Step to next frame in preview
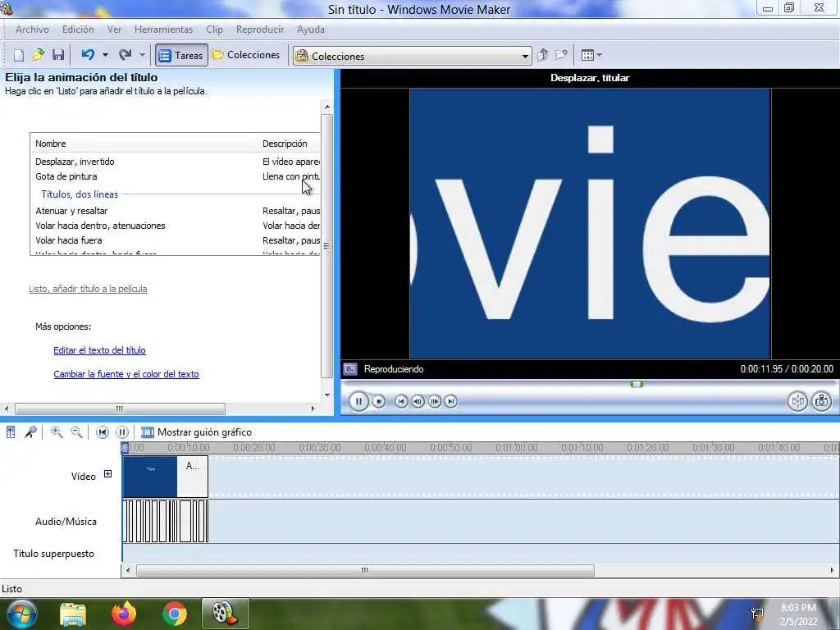 tap(435, 401)
